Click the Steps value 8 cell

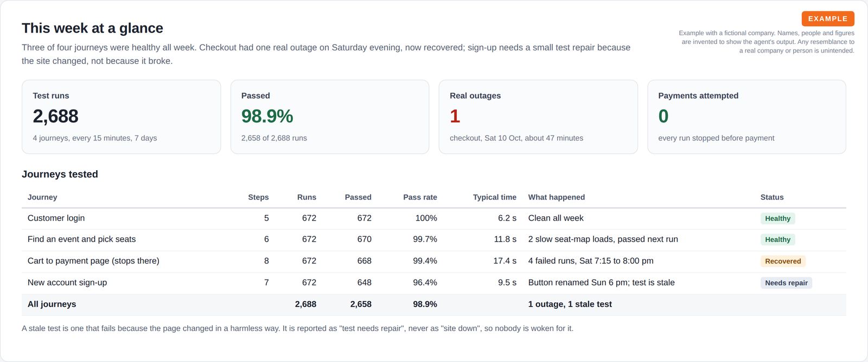coord(266,261)
